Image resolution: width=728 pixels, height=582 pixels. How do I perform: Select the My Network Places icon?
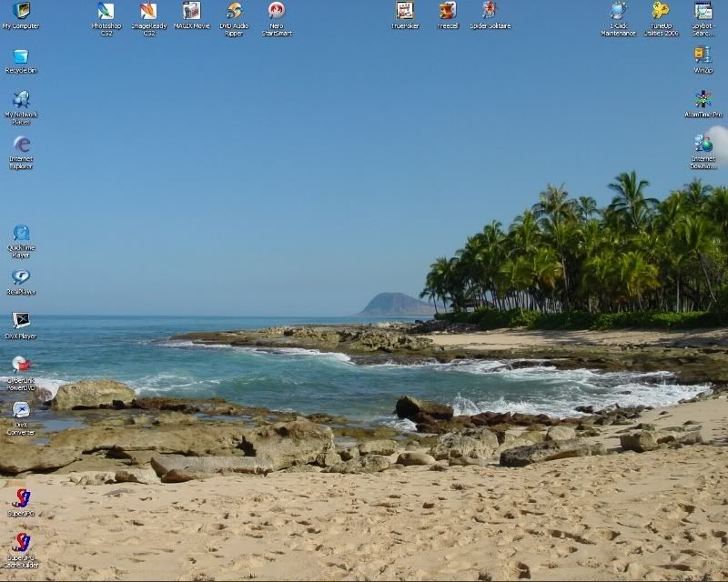coord(20,98)
